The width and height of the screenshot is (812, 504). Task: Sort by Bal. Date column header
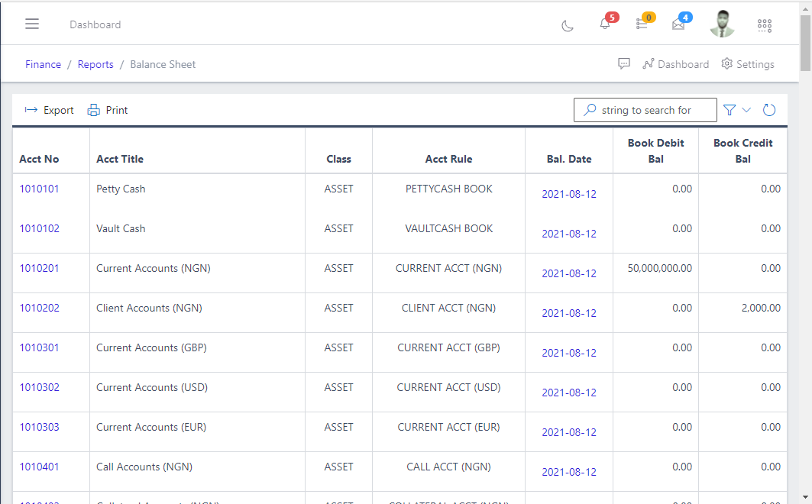click(x=568, y=159)
